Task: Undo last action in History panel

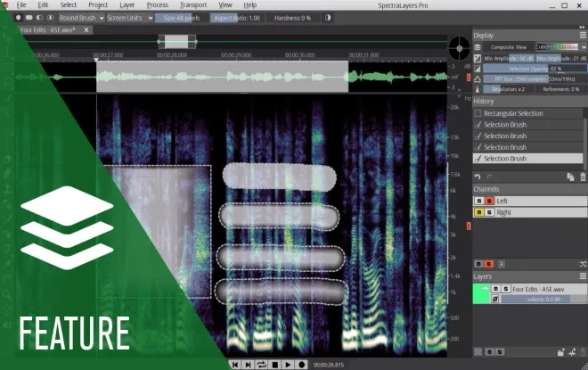Action: (478, 177)
